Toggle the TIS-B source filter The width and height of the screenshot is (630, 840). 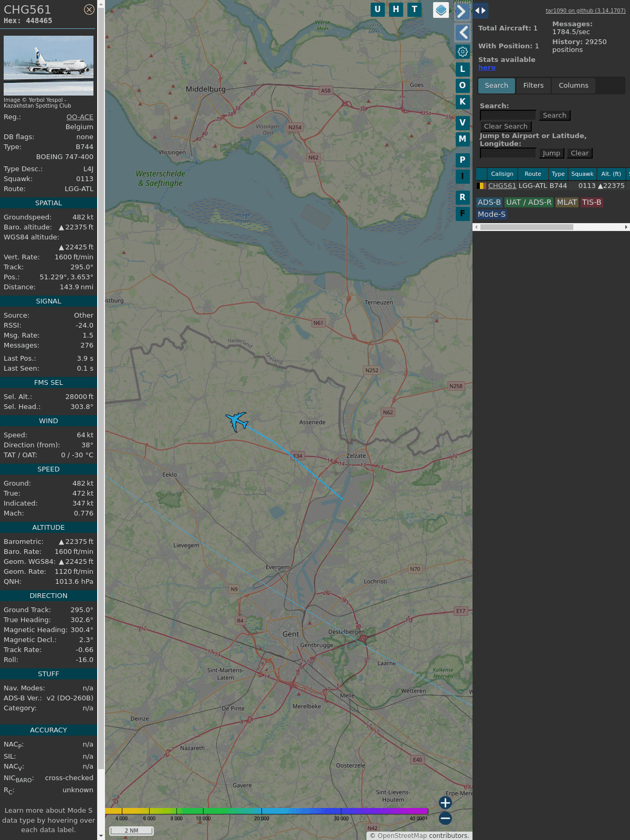(591, 202)
